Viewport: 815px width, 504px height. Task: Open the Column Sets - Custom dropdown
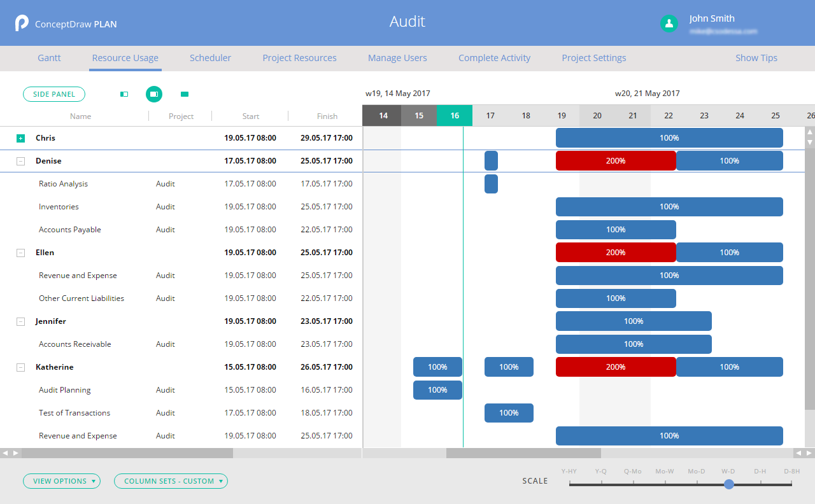pos(171,481)
